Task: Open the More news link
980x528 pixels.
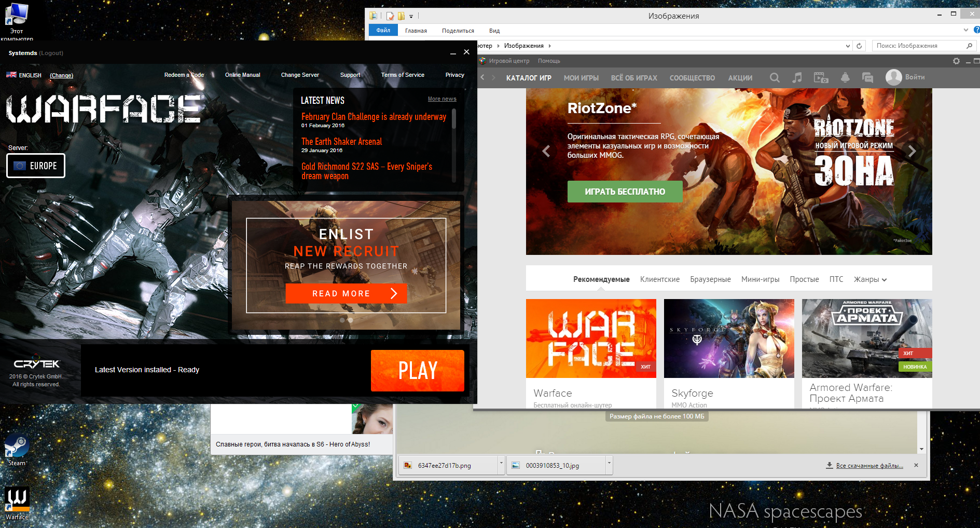Action: [442, 99]
